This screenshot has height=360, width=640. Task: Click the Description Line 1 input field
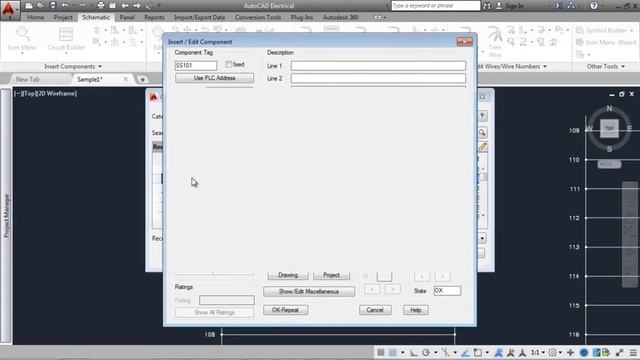pos(378,66)
